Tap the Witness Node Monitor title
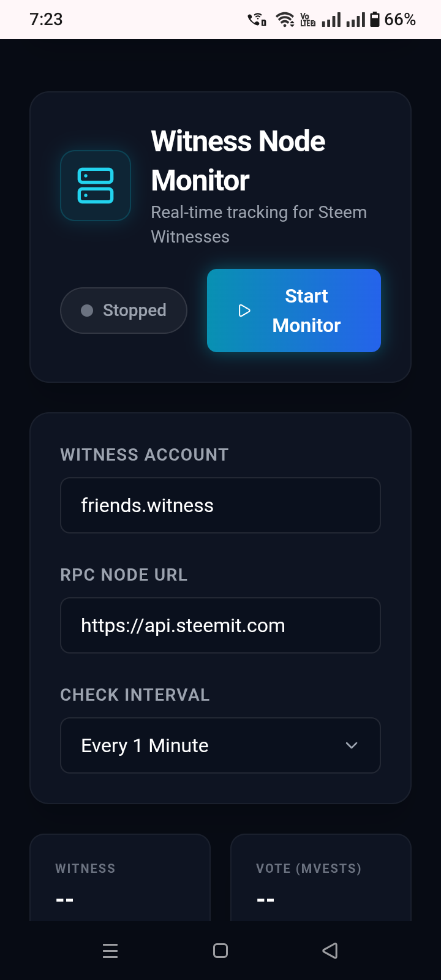The width and height of the screenshot is (441, 980). [238, 160]
